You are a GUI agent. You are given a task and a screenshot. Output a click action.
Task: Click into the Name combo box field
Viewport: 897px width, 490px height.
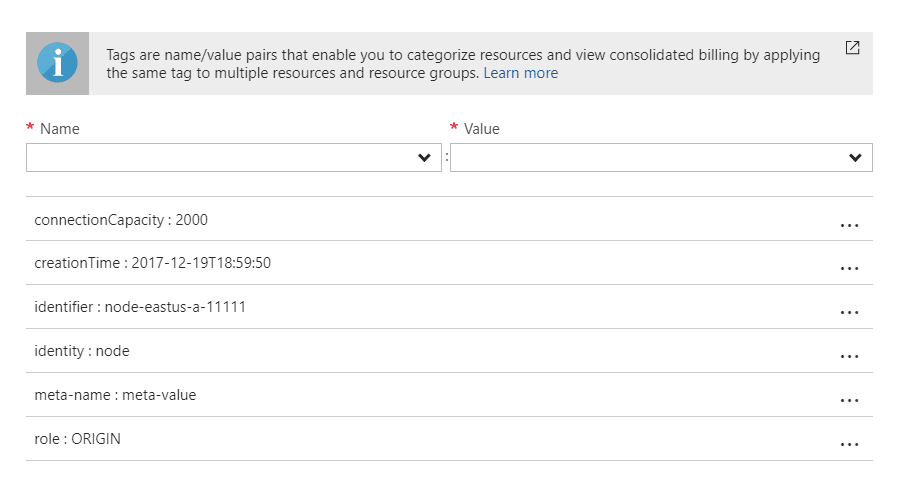point(233,157)
